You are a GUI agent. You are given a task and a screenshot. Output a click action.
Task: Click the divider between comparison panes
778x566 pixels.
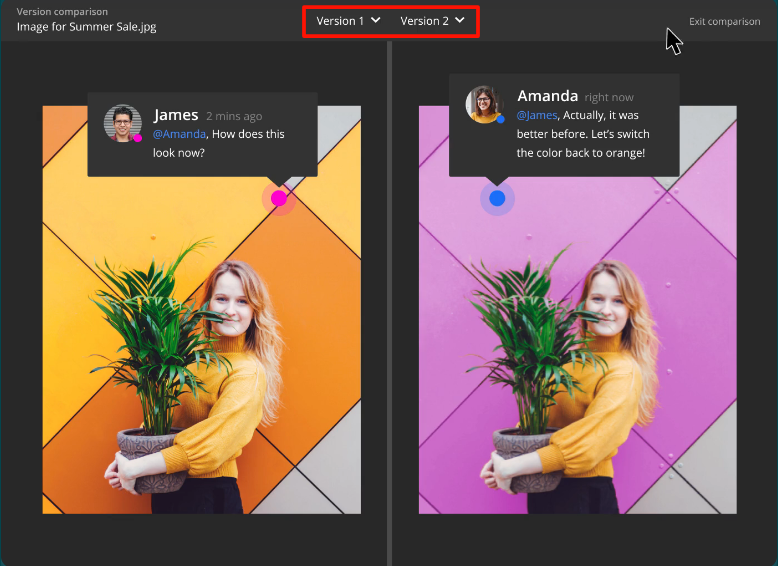click(389, 300)
